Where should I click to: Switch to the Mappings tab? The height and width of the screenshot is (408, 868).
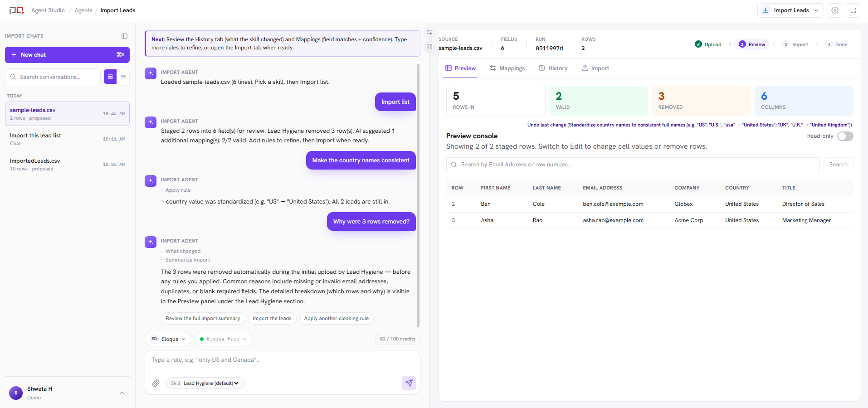pyautogui.click(x=507, y=68)
